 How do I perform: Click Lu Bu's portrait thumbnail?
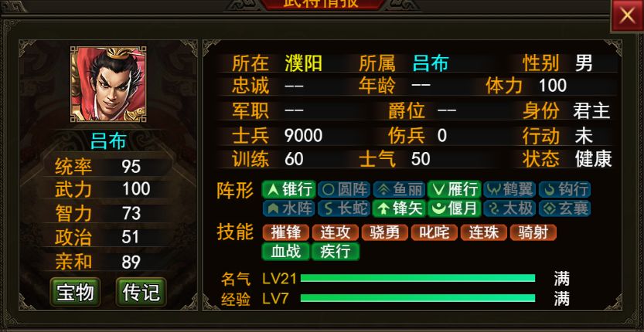pyautogui.click(x=109, y=84)
